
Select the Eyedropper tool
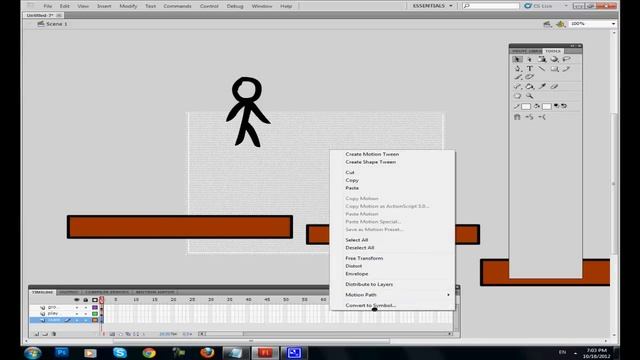(x=542, y=87)
